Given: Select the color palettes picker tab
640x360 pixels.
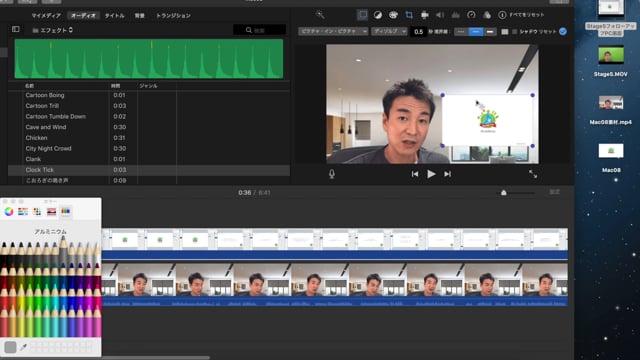Looking at the screenshot, I should pos(37,211).
